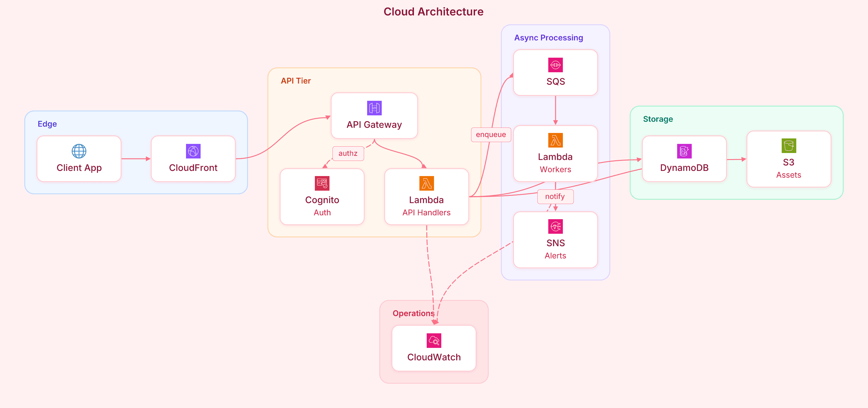Click the Client App globe icon
This screenshot has height=408, width=868.
click(x=79, y=151)
